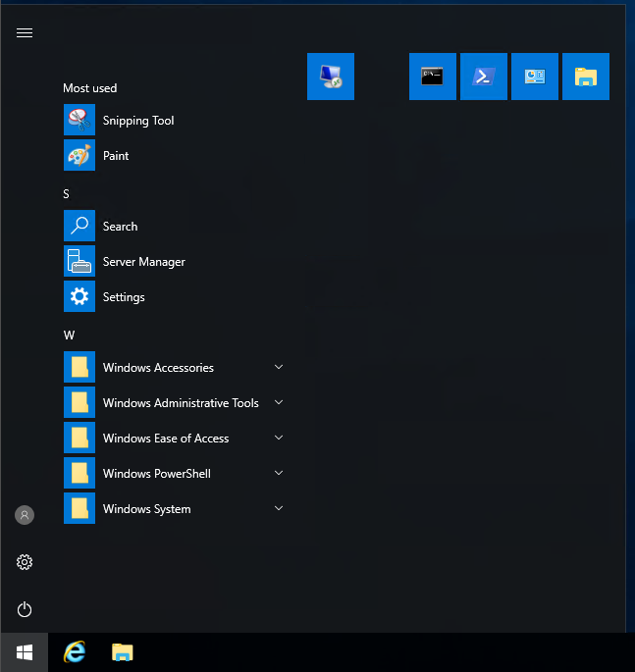Viewport: 635px width, 672px height.
Task: Open File Explorer from the taskbar
Action: coord(123,652)
